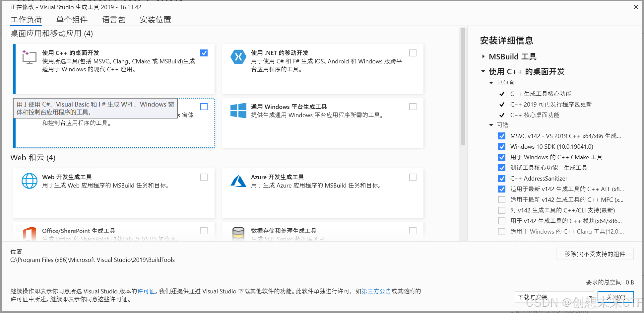
Task: Check the 通用 Windows 平台生成工具 workload
Action: pyautogui.click(x=413, y=107)
